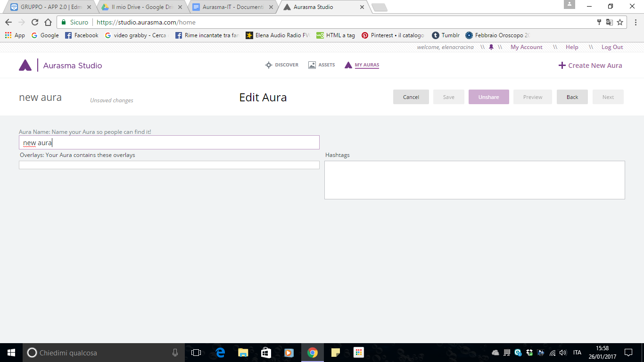The image size is (644, 362).
Task: Open the Store from the taskbar
Action: (266, 353)
